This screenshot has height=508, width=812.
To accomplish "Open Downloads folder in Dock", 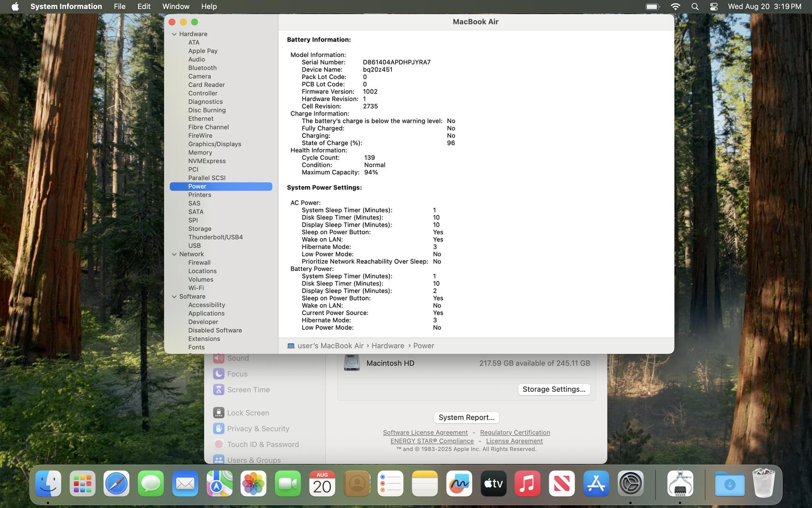I will click(x=730, y=484).
